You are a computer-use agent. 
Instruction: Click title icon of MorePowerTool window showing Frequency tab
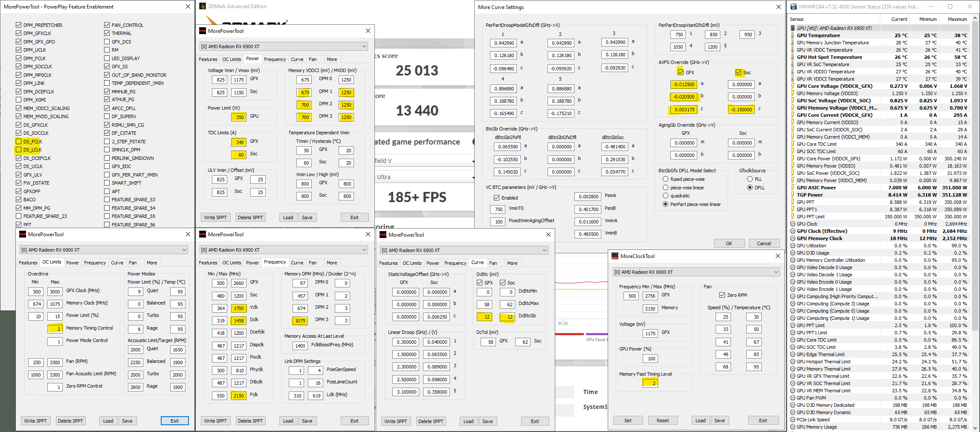(x=203, y=234)
